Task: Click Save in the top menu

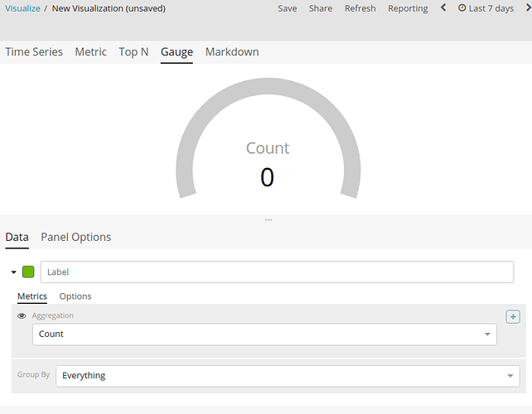Action: coord(288,8)
